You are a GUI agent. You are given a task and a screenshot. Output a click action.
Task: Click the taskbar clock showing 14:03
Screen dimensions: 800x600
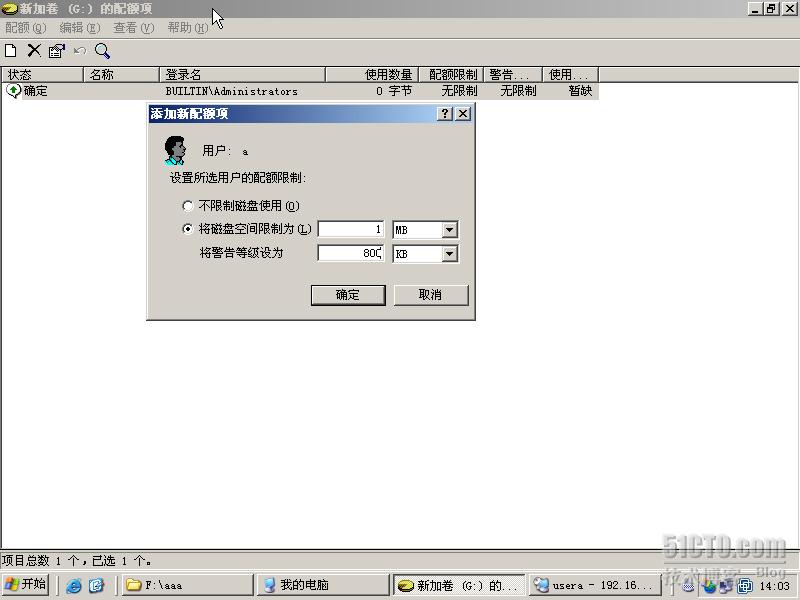[x=774, y=586]
